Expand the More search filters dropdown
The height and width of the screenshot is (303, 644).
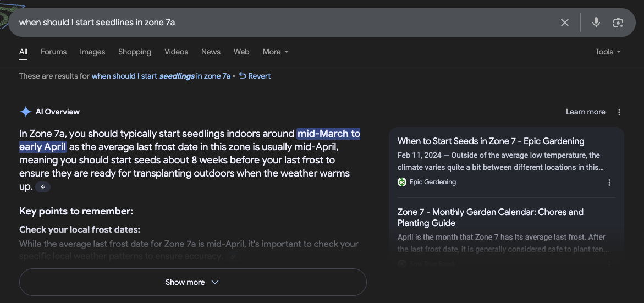(275, 52)
